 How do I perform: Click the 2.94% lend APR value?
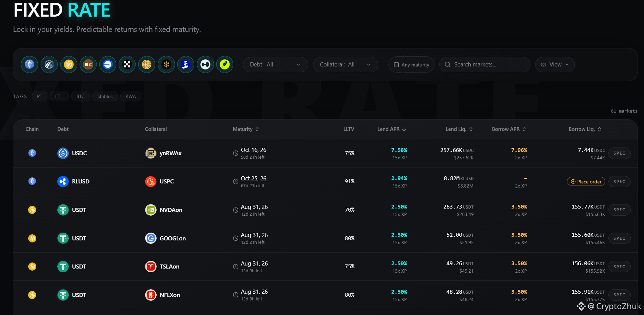tap(399, 178)
